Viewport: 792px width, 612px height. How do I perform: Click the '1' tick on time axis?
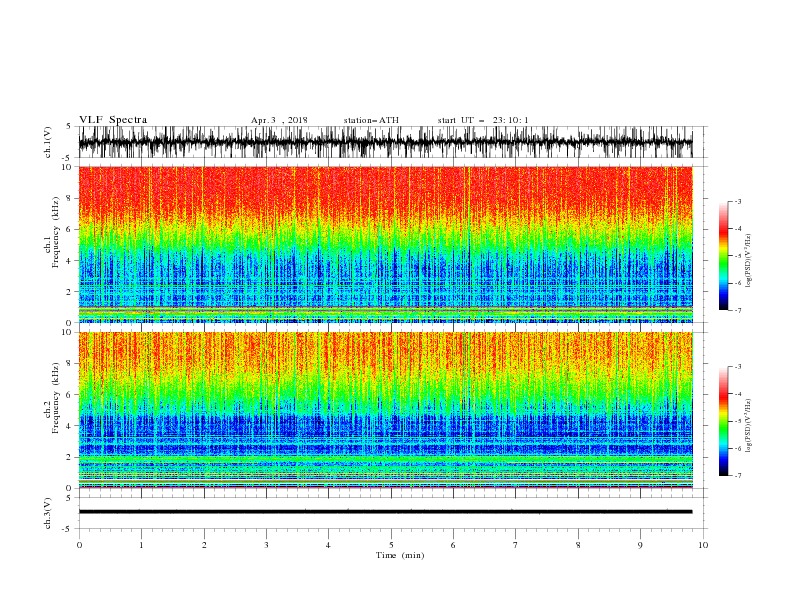141,545
